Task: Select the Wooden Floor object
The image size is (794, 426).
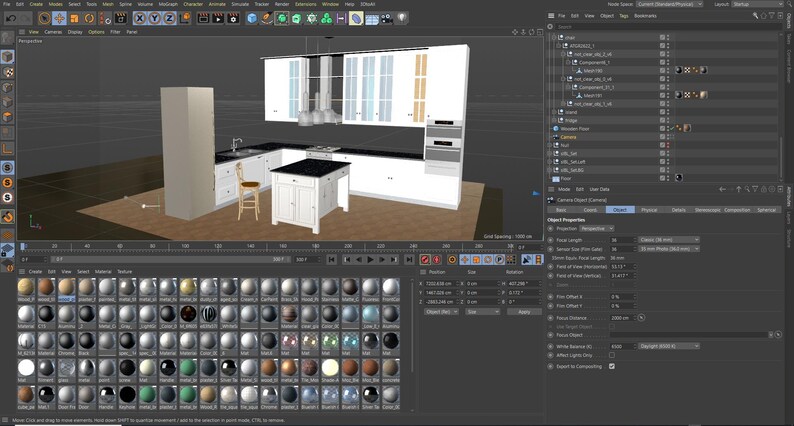Action: click(x=575, y=129)
